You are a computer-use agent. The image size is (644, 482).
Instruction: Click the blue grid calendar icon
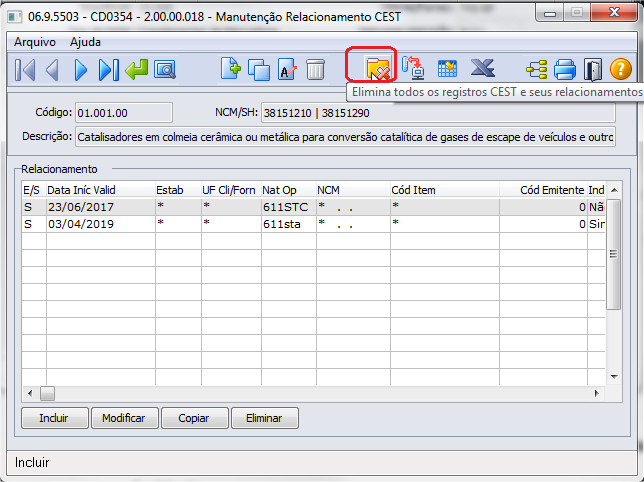pyautogui.click(x=447, y=69)
